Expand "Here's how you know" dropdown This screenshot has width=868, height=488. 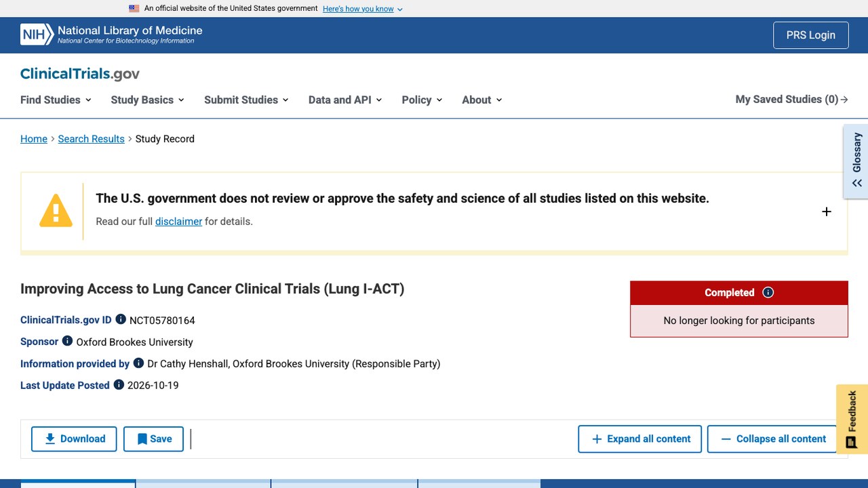pyautogui.click(x=363, y=9)
